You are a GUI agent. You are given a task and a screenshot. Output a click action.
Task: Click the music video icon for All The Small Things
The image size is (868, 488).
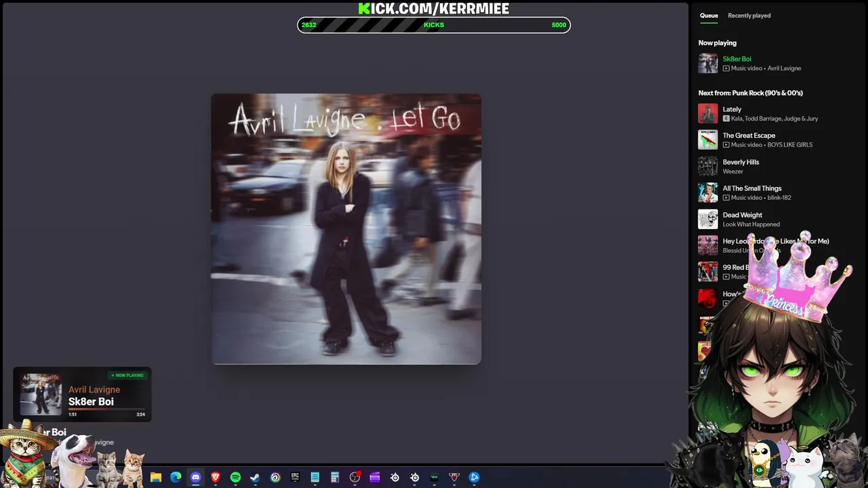coord(726,198)
